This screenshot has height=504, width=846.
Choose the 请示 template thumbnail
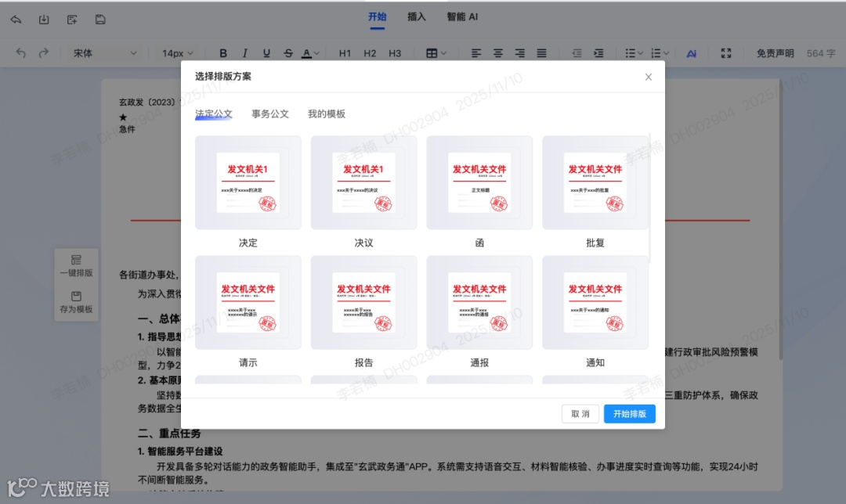[x=248, y=302]
